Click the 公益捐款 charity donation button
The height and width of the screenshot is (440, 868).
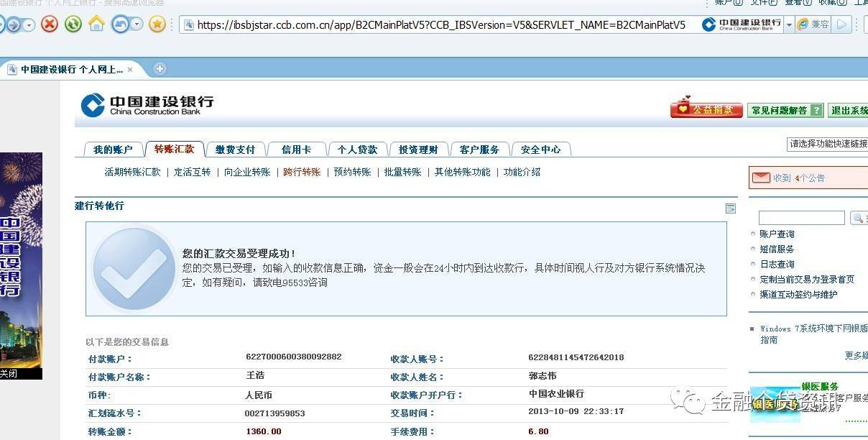tap(707, 109)
